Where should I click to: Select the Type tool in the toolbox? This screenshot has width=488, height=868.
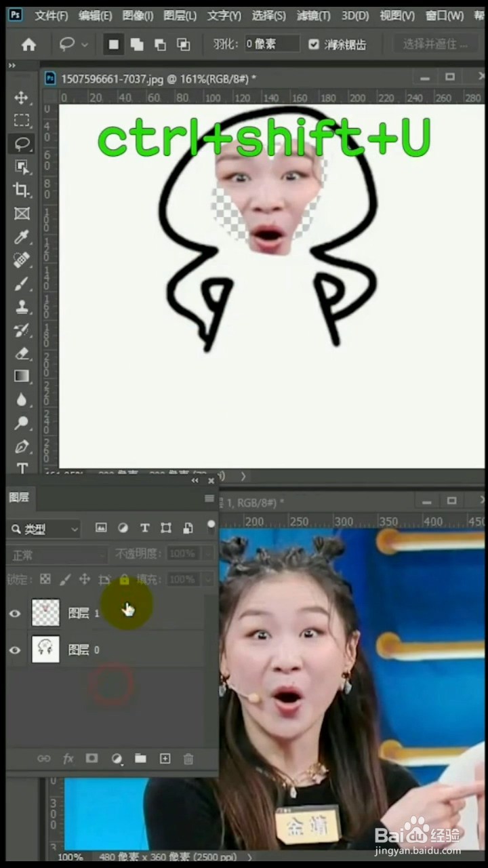coord(22,468)
